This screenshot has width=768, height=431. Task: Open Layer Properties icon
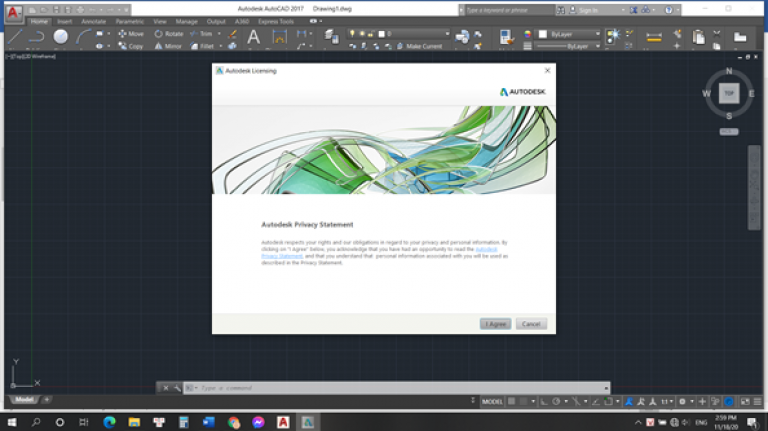point(332,37)
